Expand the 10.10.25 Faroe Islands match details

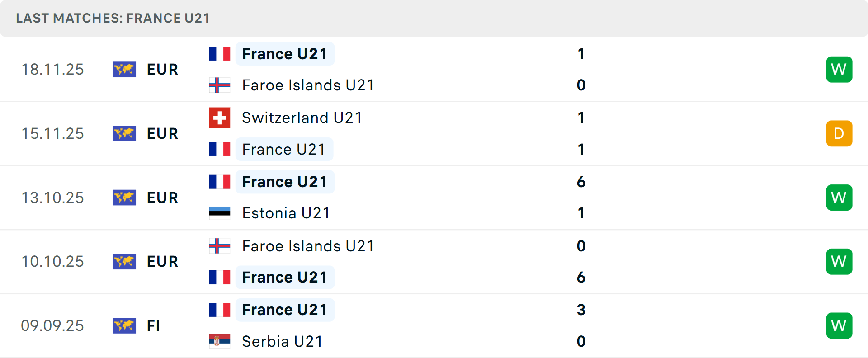(x=434, y=261)
